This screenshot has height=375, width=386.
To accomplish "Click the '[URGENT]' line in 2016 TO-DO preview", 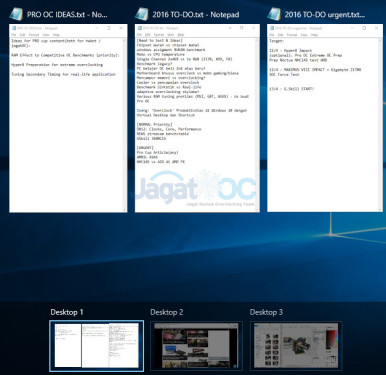I will pyautogui.click(x=145, y=148).
